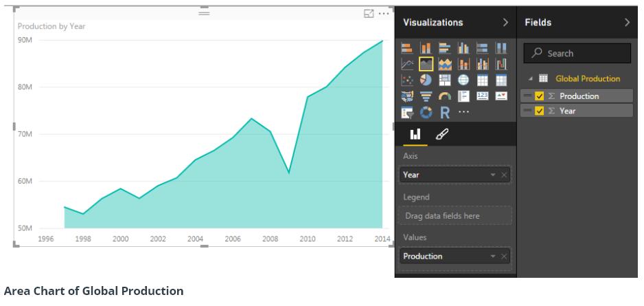
Task: Open Production dropdown in Values well
Action: (493, 256)
